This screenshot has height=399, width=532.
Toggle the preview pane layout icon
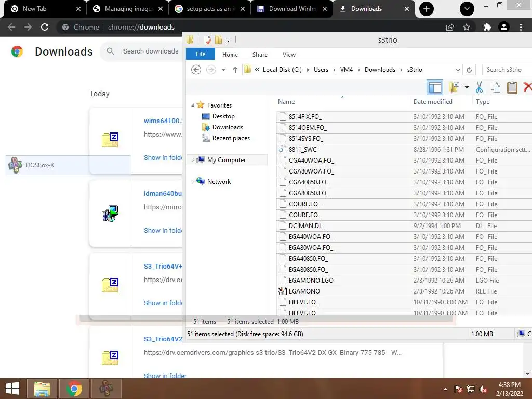coord(435,87)
